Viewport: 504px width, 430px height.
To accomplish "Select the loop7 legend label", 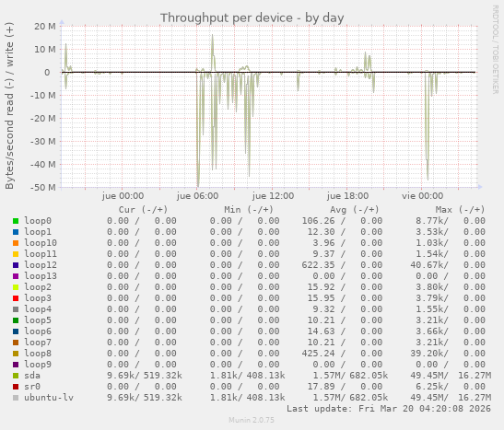I will click(38, 343).
